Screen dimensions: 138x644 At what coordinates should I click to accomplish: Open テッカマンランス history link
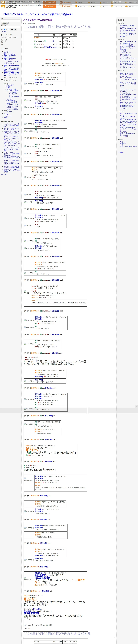[x=125, y=93]
